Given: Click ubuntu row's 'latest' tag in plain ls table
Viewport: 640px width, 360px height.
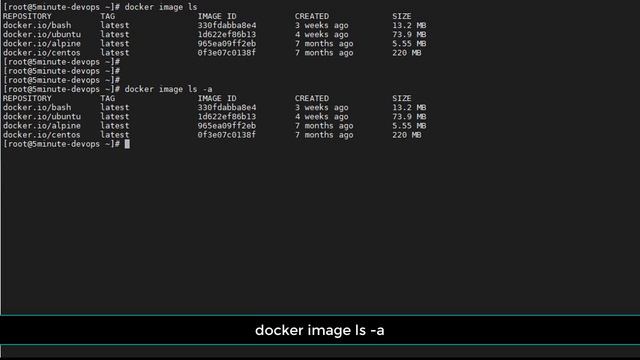Looking at the screenshot, I should click(x=115, y=35).
